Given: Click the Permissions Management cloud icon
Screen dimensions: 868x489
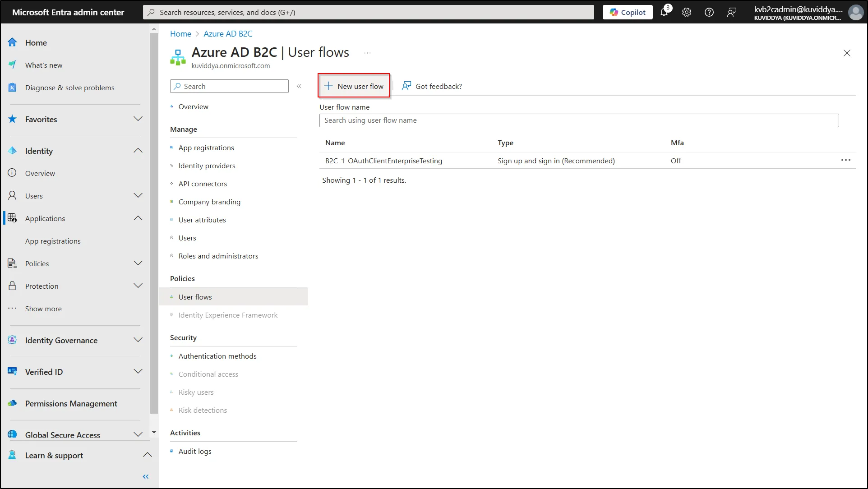Looking at the screenshot, I should [x=12, y=403].
